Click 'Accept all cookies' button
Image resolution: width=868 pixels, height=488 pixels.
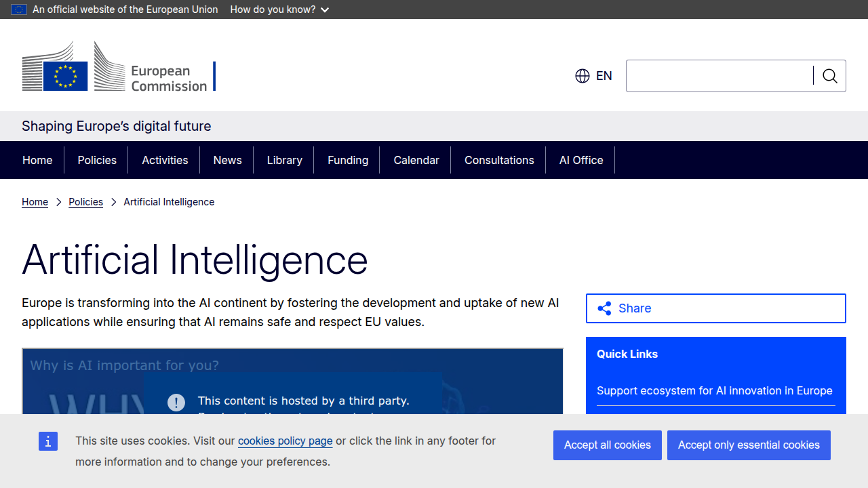[608, 445]
